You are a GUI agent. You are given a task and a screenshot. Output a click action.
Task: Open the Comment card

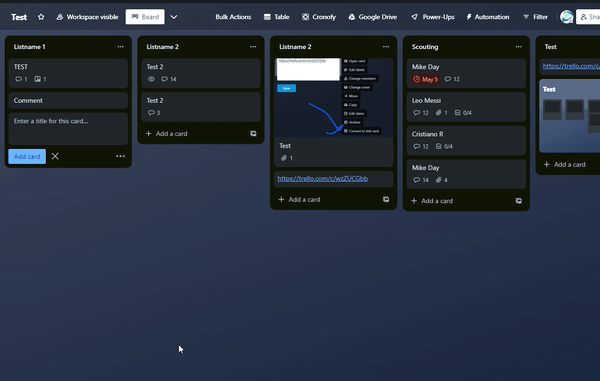click(x=68, y=100)
